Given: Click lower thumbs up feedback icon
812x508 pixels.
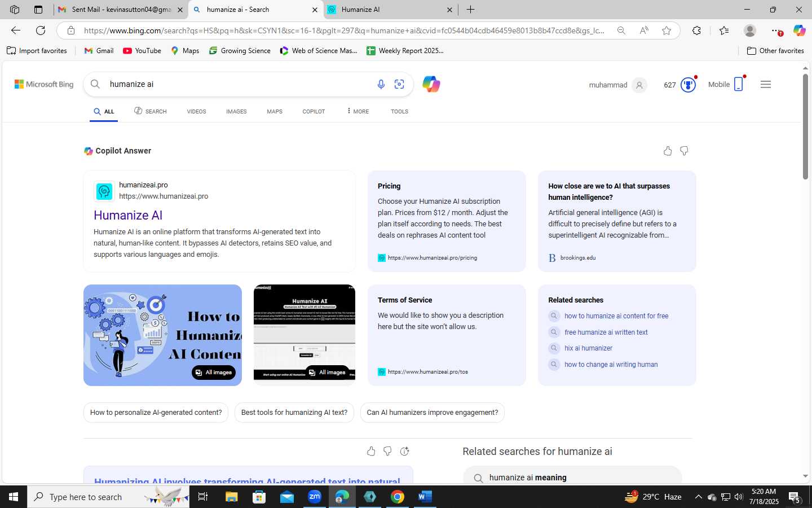Looking at the screenshot, I should point(371,451).
